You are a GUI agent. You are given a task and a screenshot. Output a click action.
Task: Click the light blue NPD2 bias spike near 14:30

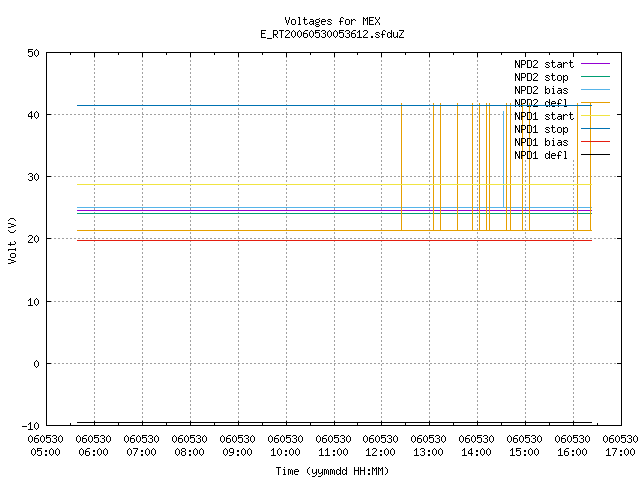(x=503, y=159)
